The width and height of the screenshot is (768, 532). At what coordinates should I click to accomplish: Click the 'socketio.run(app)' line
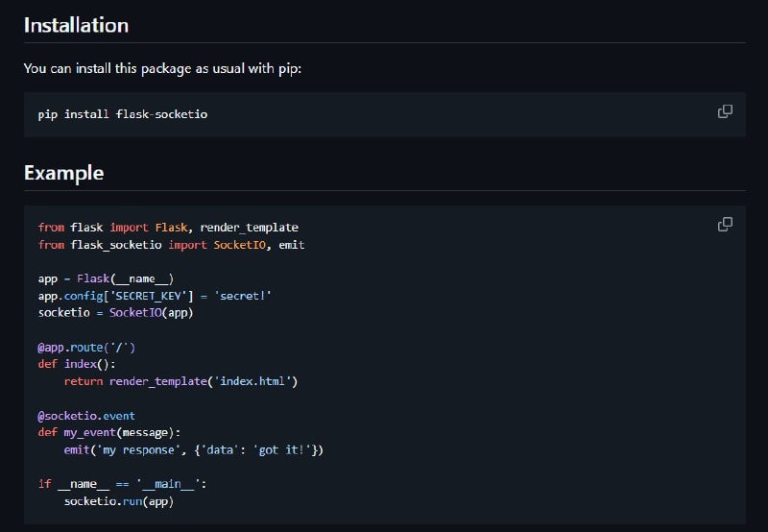click(x=119, y=501)
